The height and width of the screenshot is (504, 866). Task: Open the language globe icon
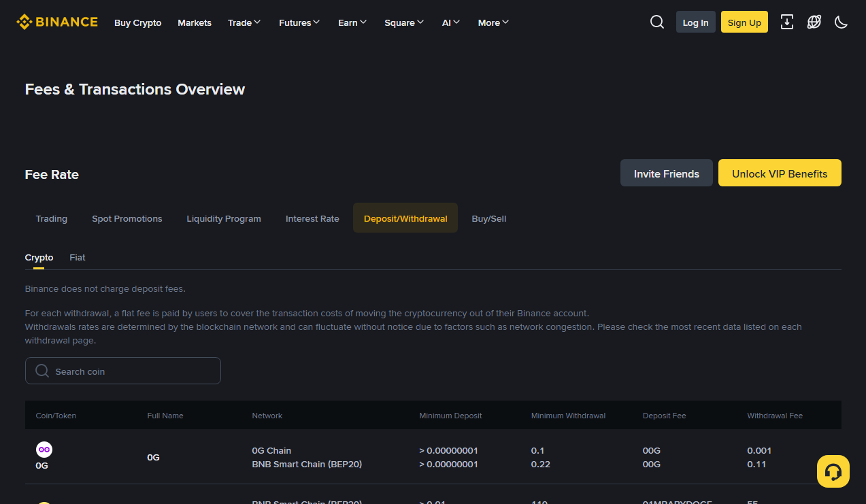(x=814, y=22)
